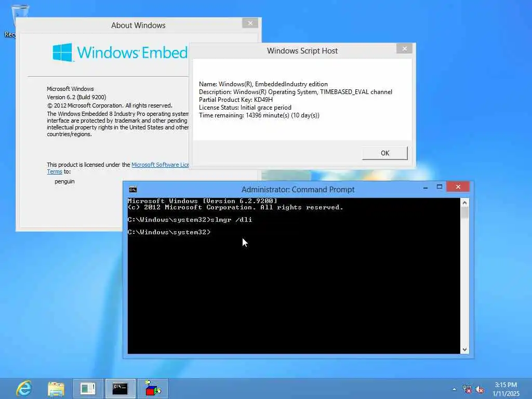Click the 'Partial Product Key: KD49H' line

[236, 100]
